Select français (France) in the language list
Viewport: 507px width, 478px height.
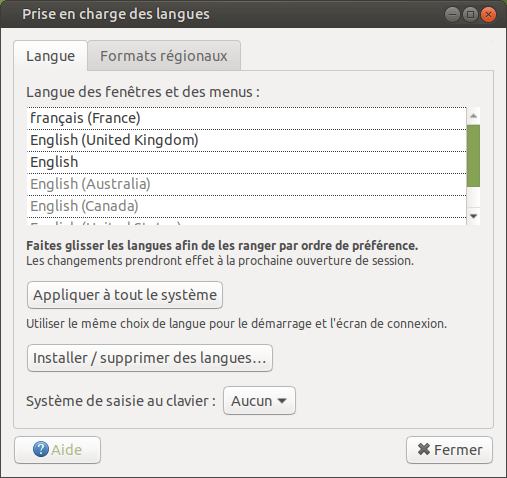click(246, 118)
